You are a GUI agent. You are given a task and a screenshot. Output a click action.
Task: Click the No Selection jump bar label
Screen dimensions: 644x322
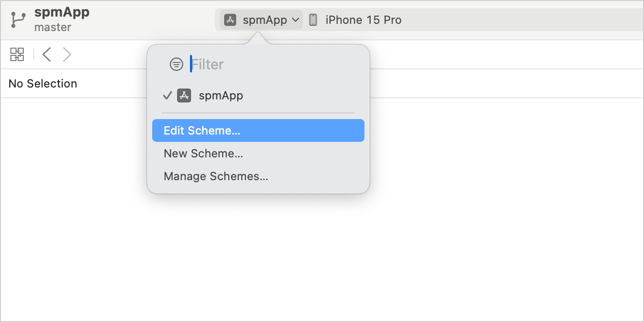[43, 83]
